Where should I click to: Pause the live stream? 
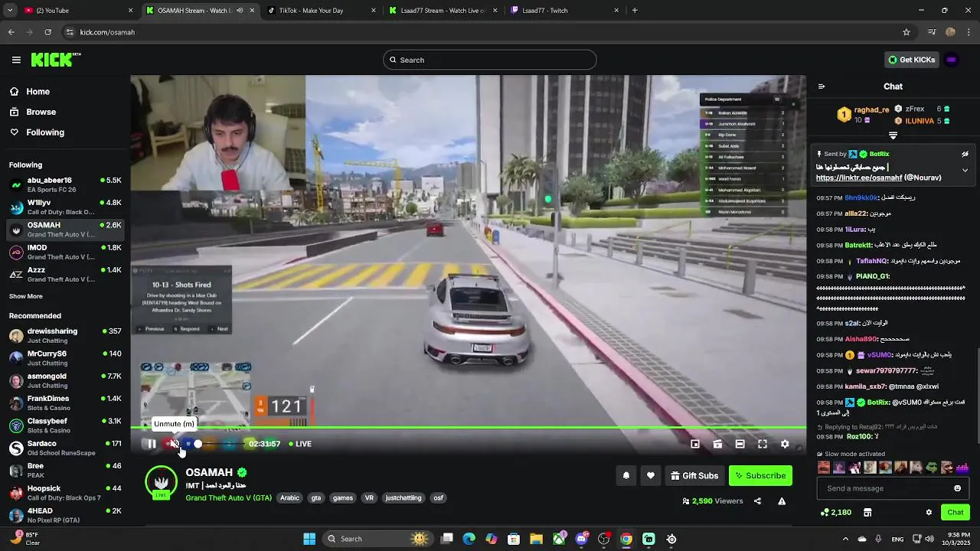tap(152, 444)
